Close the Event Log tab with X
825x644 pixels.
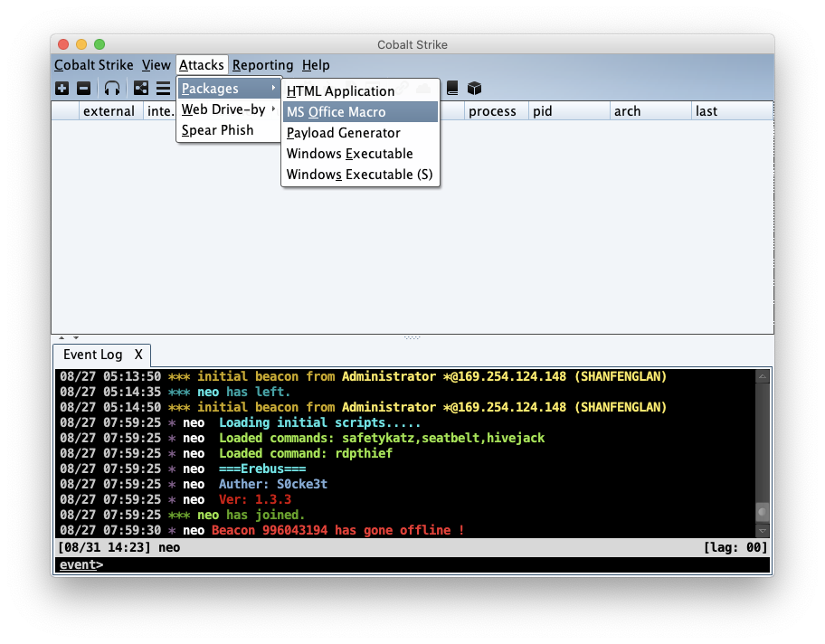tap(138, 355)
